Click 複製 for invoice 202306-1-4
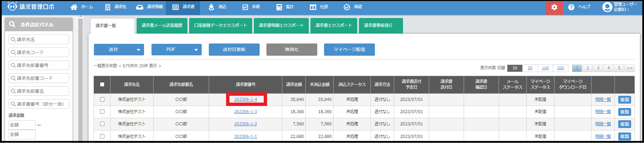This screenshot has height=143, width=644. click(x=625, y=100)
